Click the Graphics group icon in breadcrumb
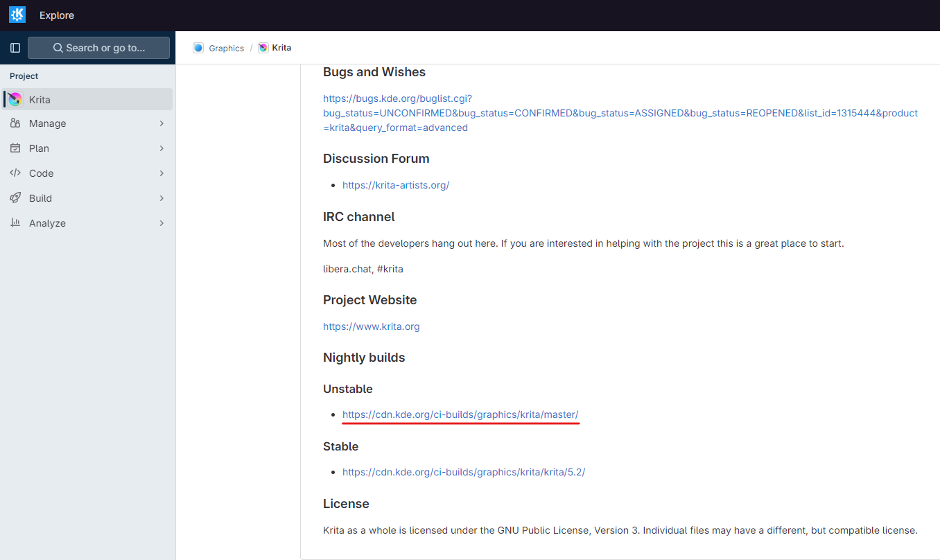Image resolution: width=940 pixels, height=560 pixels. click(198, 48)
